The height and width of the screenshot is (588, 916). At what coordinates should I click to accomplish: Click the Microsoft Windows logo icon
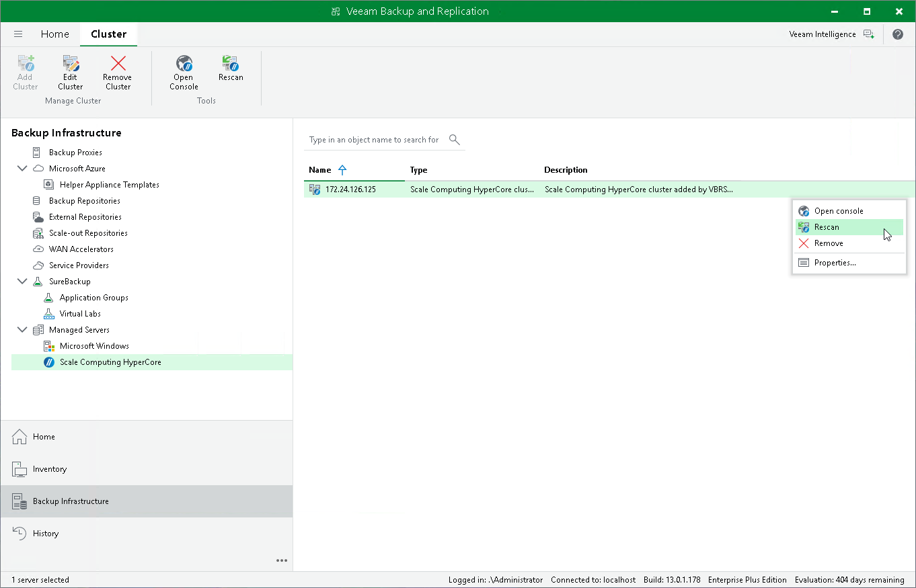click(48, 346)
